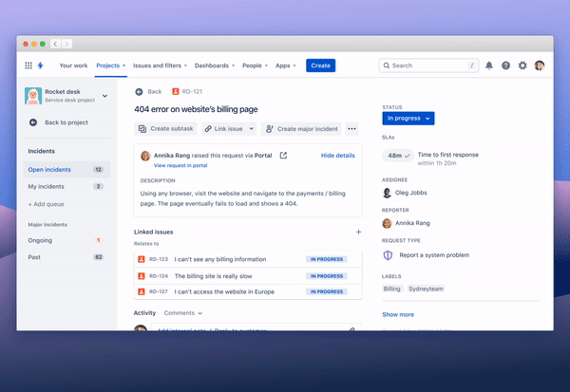Open View request in portal link
570x392 pixels.
pos(180,165)
